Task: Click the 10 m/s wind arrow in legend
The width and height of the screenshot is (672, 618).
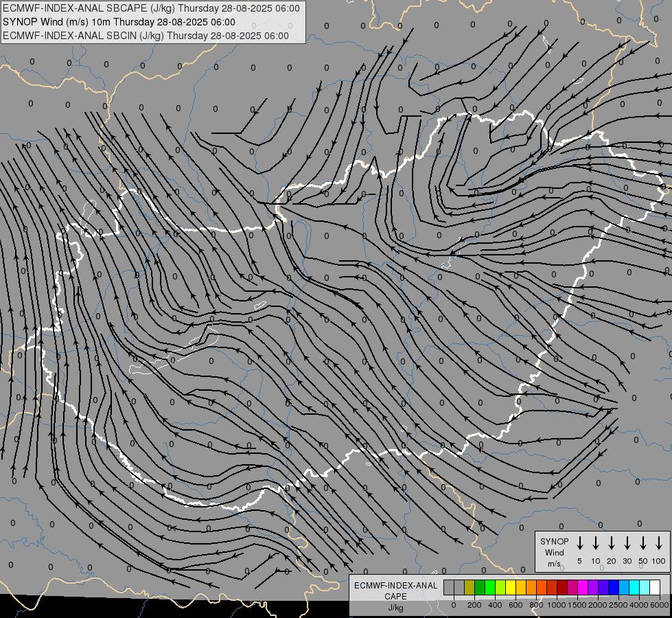Action: 595,543
